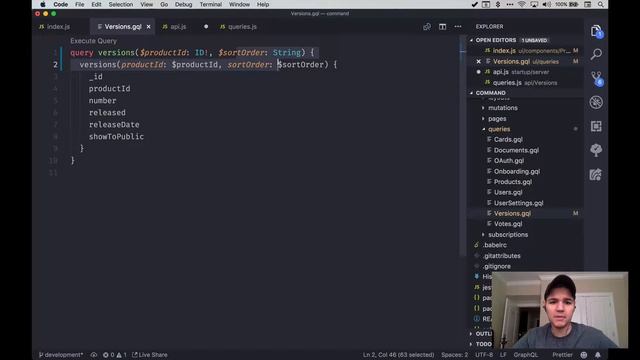Click Prettier in the status bar

click(x=562, y=355)
